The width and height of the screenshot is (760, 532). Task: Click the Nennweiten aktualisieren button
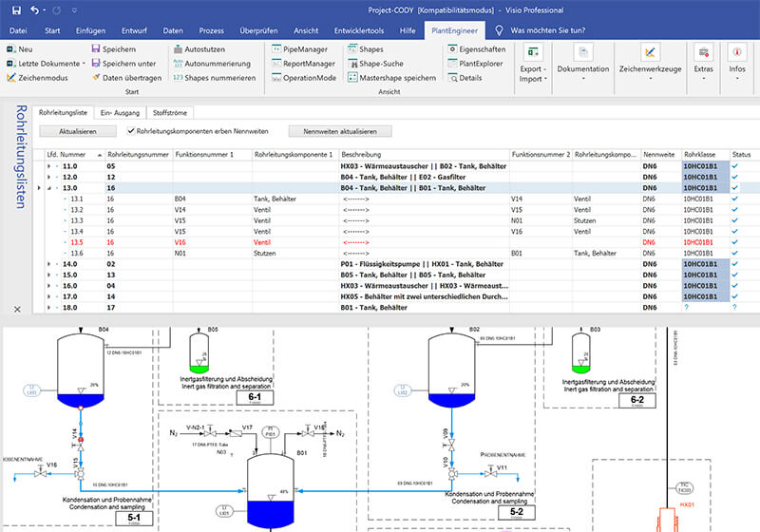[340, 131]
